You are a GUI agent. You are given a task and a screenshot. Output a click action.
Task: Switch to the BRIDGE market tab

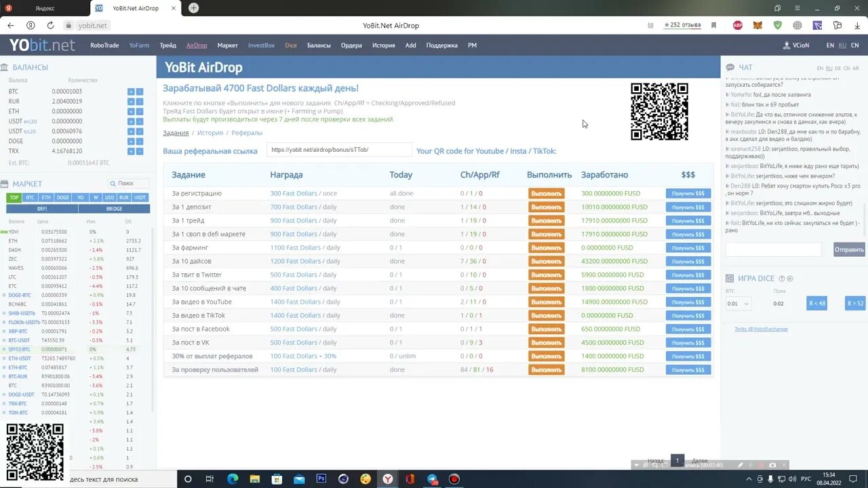114,209
